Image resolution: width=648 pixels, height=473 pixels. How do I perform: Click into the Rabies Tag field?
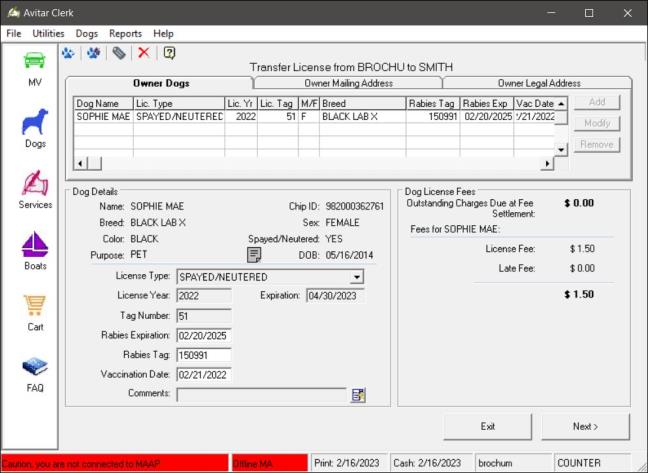click(204, 355)
